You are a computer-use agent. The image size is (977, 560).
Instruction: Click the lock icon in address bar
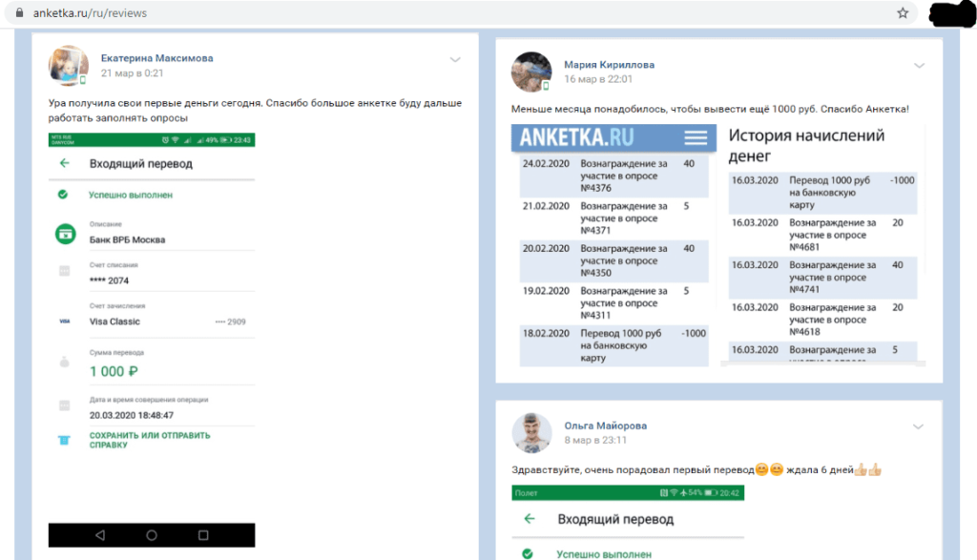point(19,12)
